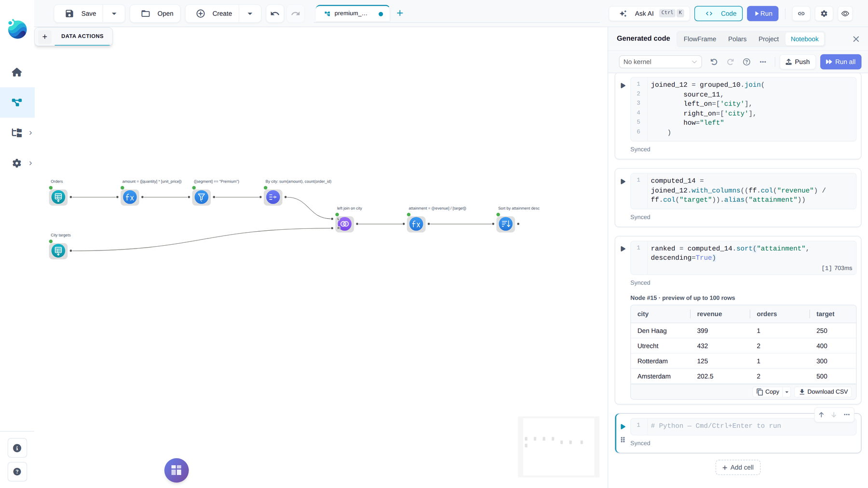Click the Run all button

click(x=841, y=62)
